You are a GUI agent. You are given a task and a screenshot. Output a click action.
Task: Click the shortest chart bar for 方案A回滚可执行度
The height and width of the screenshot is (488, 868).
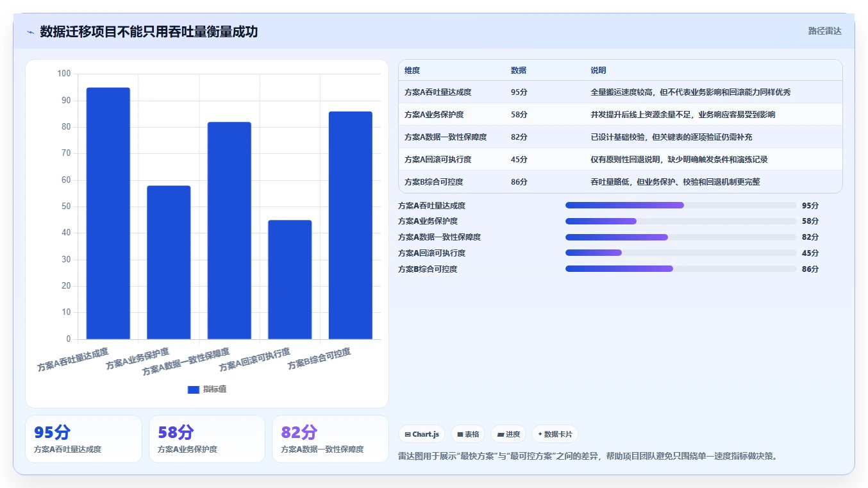(290, 280)
